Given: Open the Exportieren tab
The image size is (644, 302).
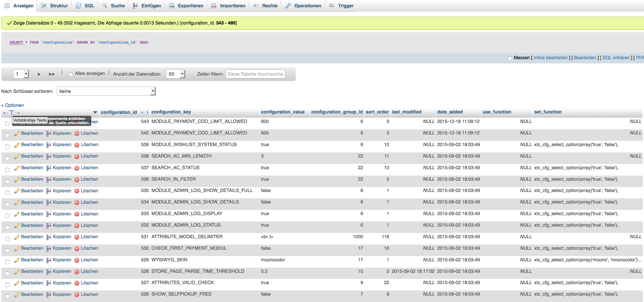Looking at the screenshot, I should click(186, 6).
